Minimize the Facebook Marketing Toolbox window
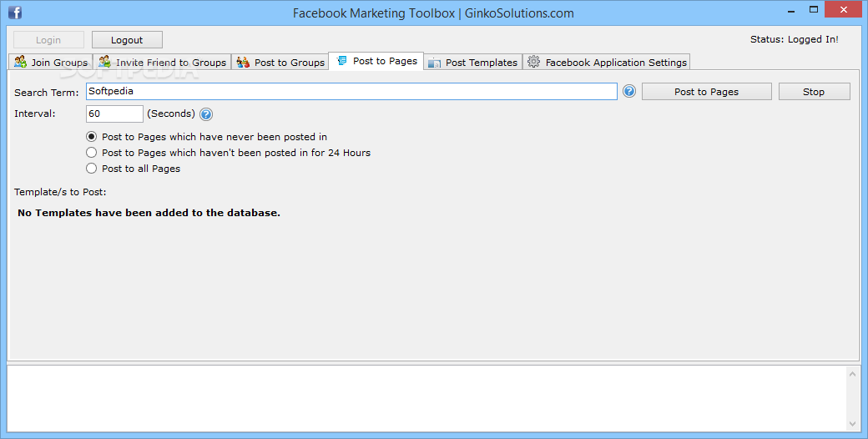868x439 pixels. point(791,10)
